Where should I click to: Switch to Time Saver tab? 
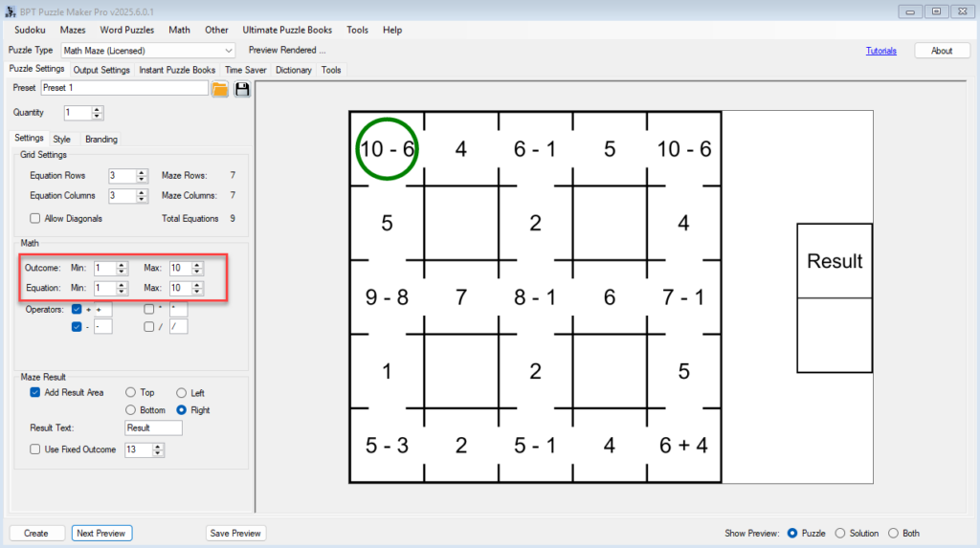click(246, 70)
